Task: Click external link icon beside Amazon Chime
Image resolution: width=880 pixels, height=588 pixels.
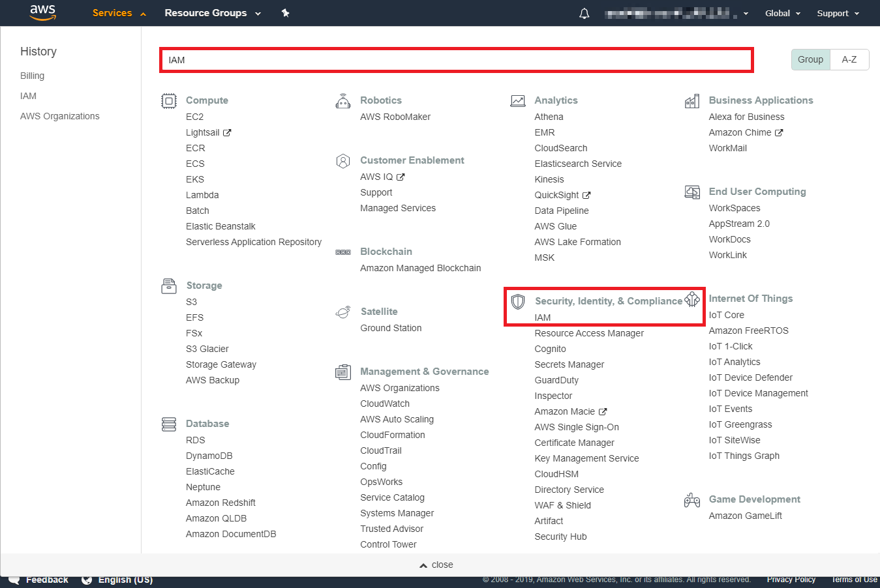Action: click(x=779, y=132)
